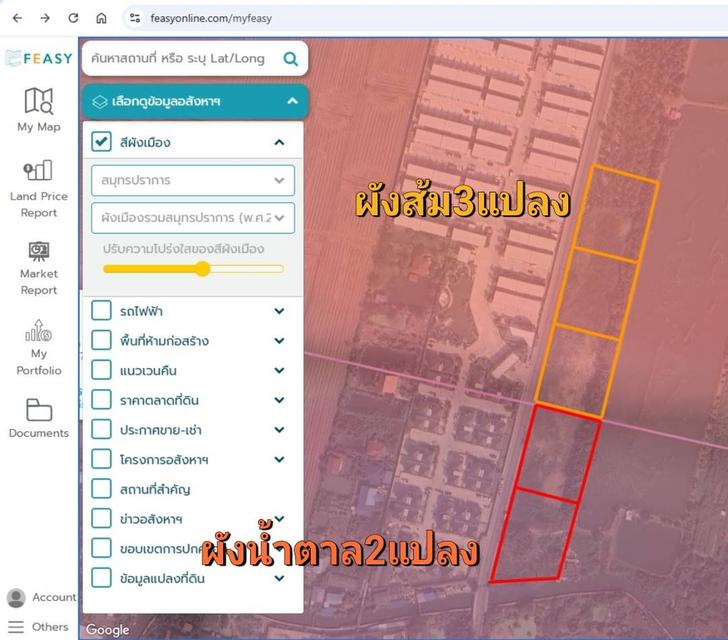
Task: Click the layers icon in teal header
Action: (x=100, y=102)
